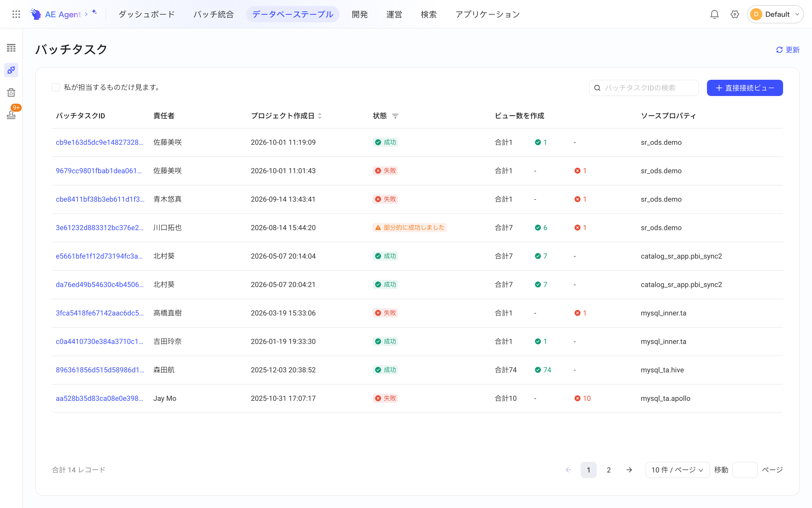Image resolution: width=812 pixels, height=508 pixels.
Task: Open the trash recycle sidebar icon
Action: point(11,92)
